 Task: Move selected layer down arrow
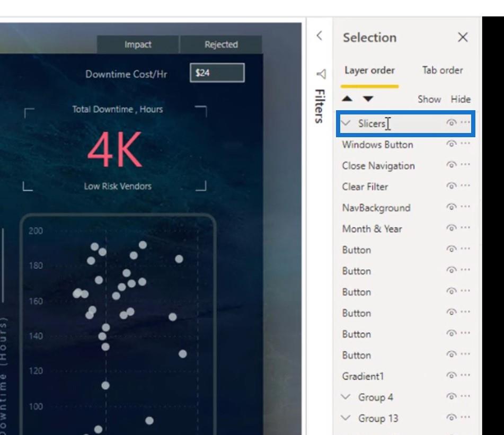(368, 99)
